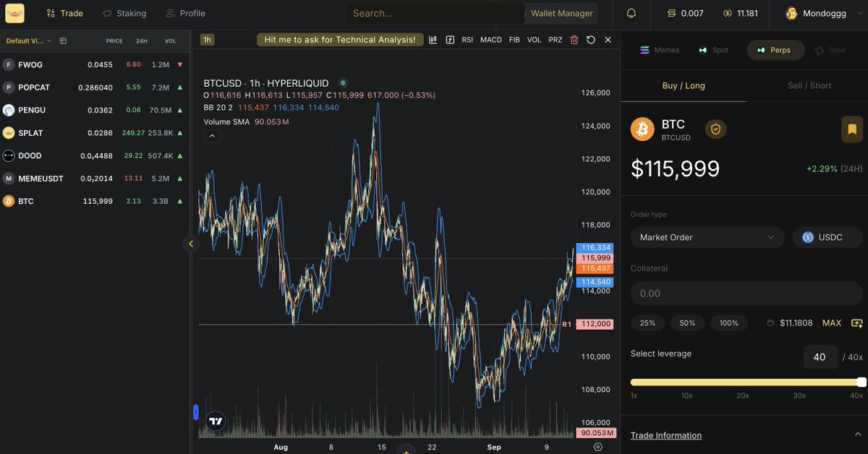
Task: Open the Default View dropdown
Action: [30, 41]
